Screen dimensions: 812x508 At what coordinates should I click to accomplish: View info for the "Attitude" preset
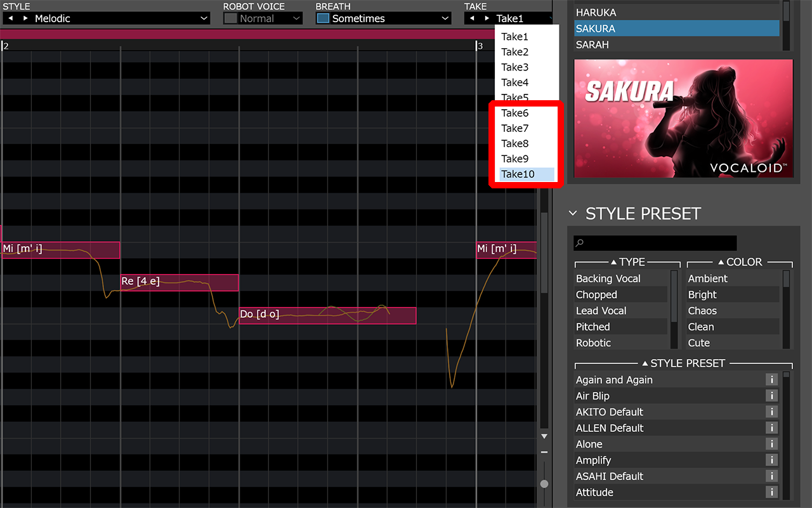[771, 492]
